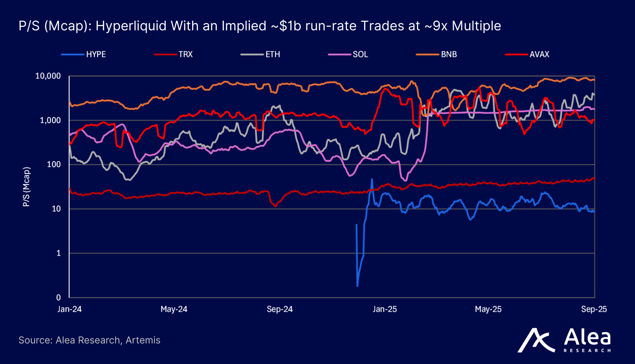Click the 10 y-axis label
The image size is (635, 364).
click(56, 209)
